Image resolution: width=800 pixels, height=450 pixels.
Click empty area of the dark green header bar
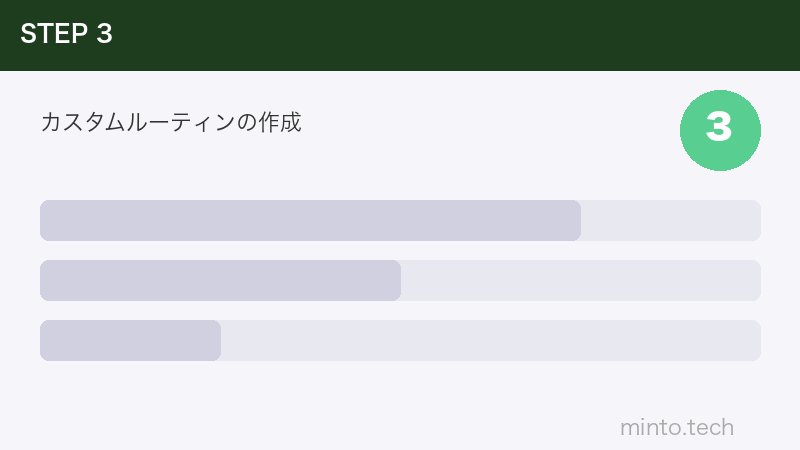tap(450, 35)
